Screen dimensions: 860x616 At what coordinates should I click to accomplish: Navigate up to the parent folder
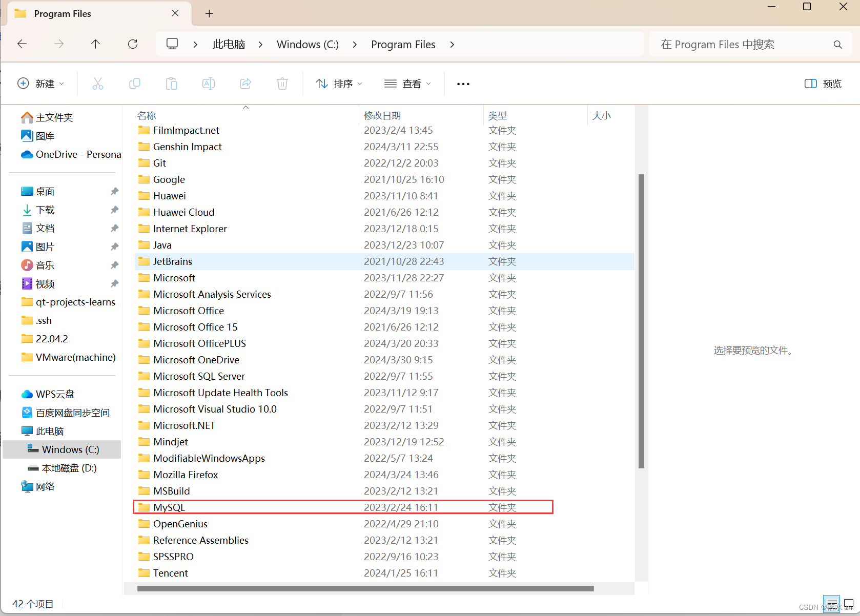point(96,44)
